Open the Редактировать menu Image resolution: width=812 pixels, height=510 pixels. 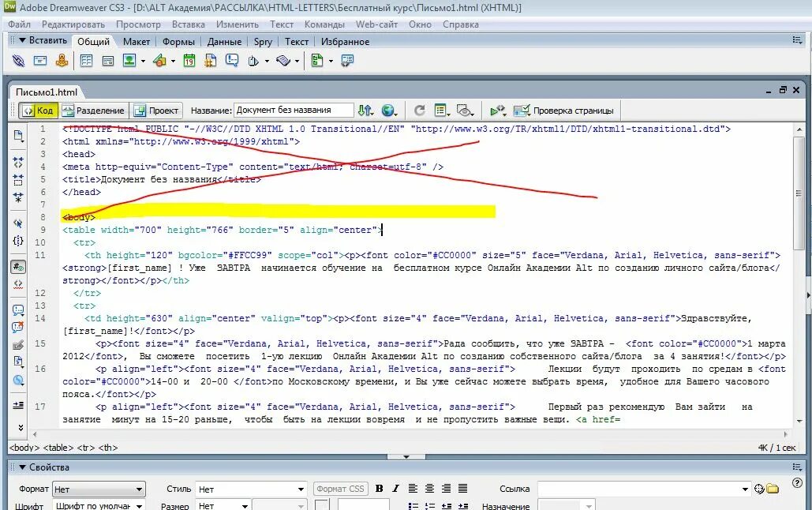click(x=73, y=24)
